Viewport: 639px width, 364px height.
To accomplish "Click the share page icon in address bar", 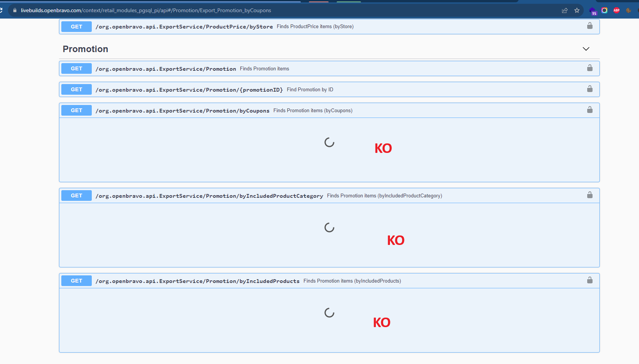I will point(565,10).
